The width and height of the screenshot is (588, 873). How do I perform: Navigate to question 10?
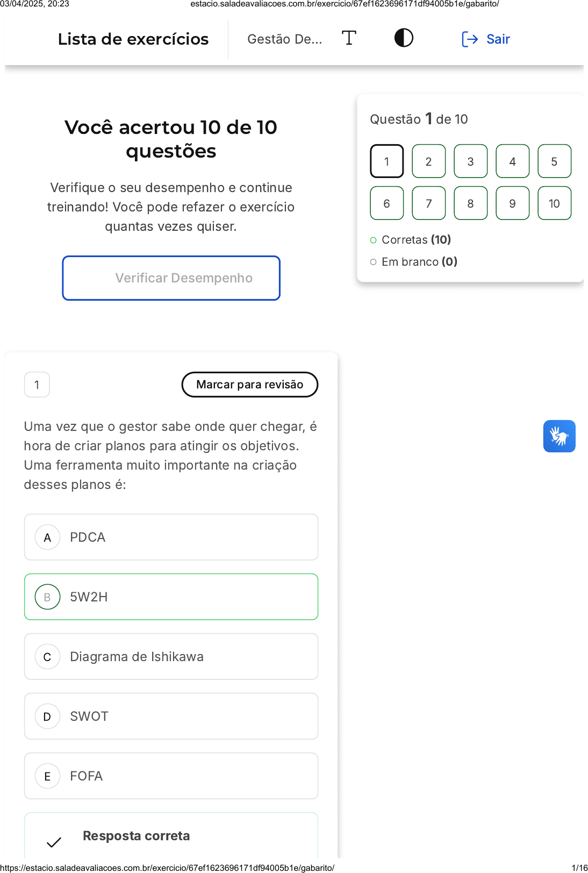tap(554, 203)
